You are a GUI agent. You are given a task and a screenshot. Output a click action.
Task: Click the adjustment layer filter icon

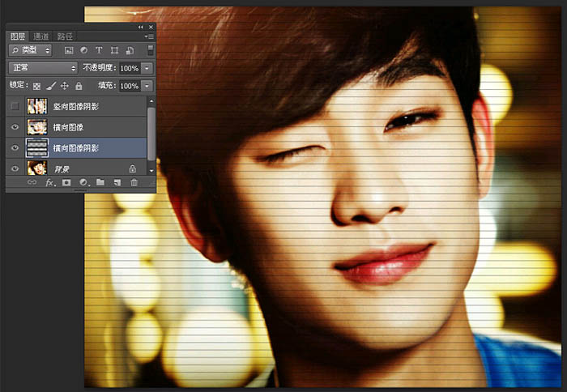tap(84, 50)
